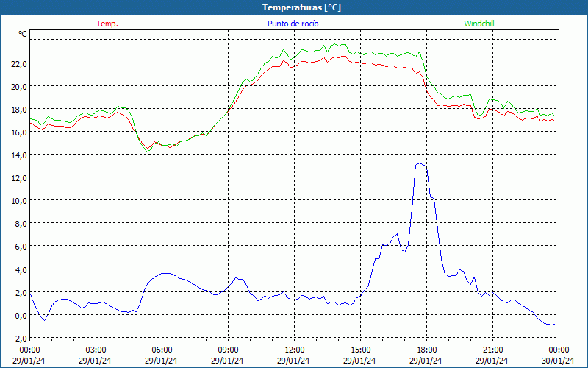588x368 pixels.
Task: Click the 30/01/24 date label
Action: click(x=558, y=361)
